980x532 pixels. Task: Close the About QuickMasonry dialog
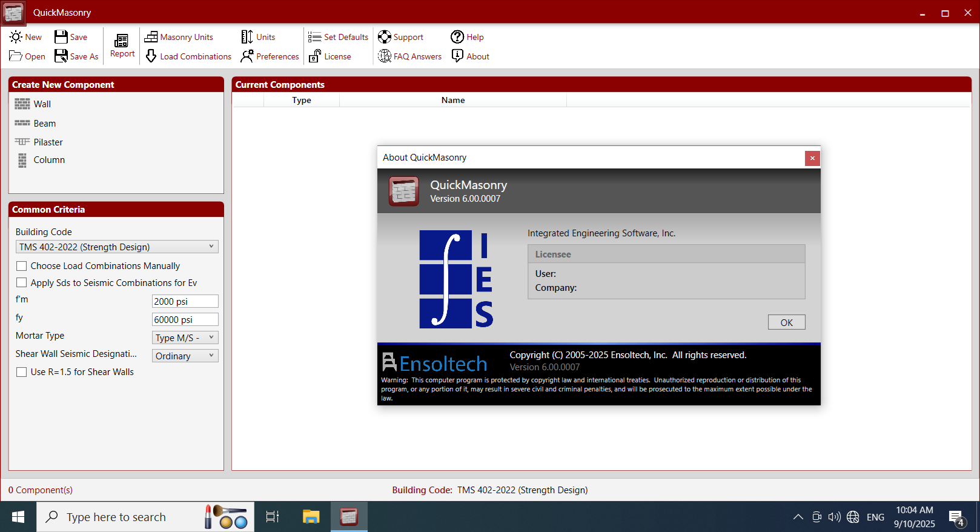pyautogui.click(x=812, y=158)
